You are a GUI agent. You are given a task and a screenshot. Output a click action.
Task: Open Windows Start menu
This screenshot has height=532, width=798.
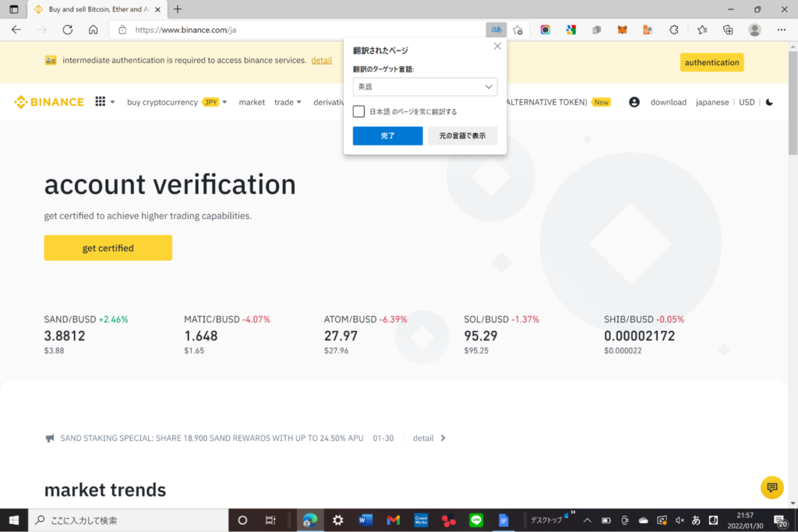[x=14, y=520]
